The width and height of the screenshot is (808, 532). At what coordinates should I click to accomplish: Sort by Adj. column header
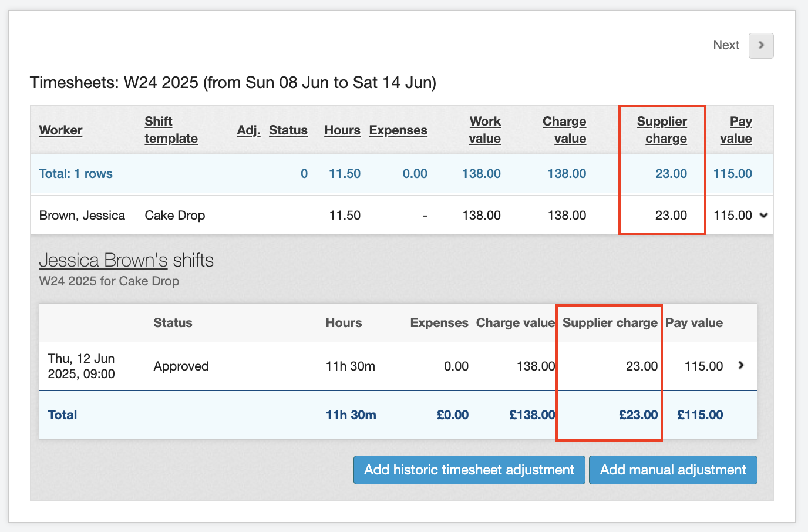click(248, 130)
